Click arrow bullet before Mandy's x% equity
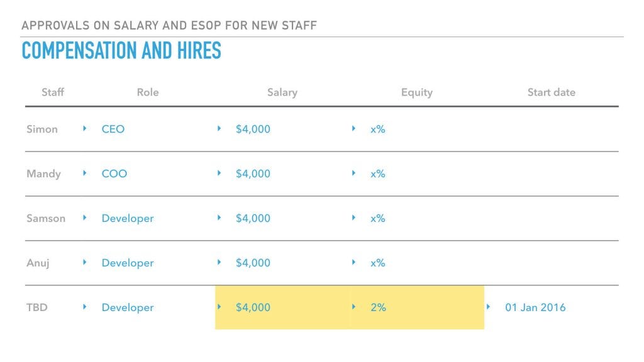The height and width of the screenshot is (362, 644). 353,173
